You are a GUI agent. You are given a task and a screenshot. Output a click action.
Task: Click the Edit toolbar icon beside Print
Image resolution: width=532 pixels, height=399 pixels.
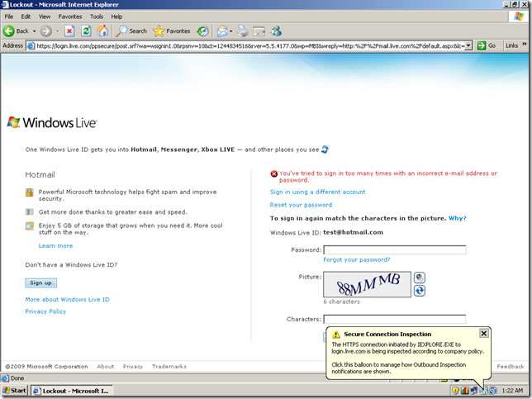tap(259, 31)
